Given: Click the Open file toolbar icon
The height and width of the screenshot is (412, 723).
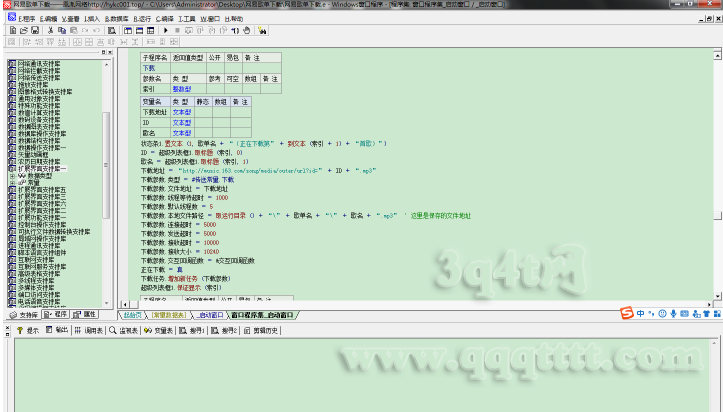Looking at the screenshot, I should click(24, 30).
